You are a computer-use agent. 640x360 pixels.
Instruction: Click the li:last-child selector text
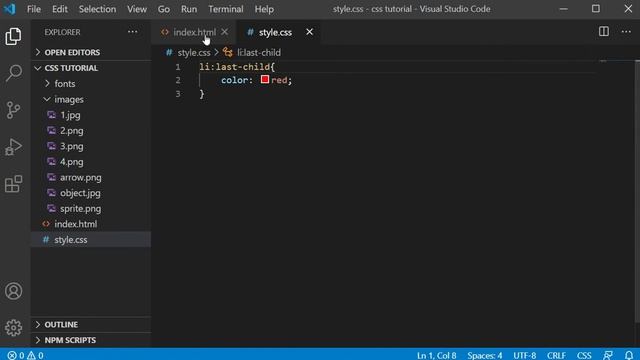(x=234, y=67)
